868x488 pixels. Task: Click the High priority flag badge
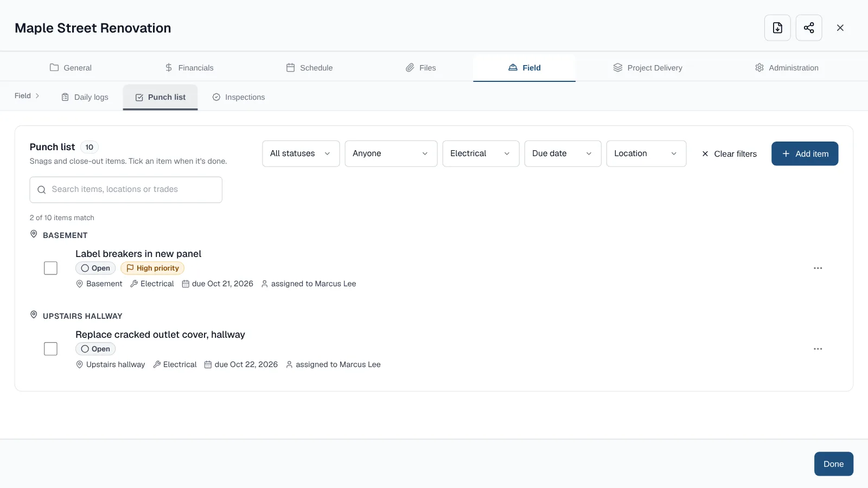point(152,268)
